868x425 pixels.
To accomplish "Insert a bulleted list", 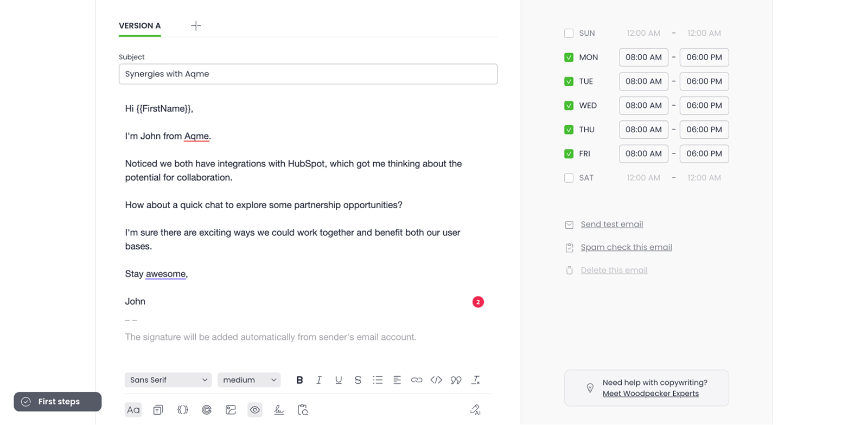I will point(378,380).
